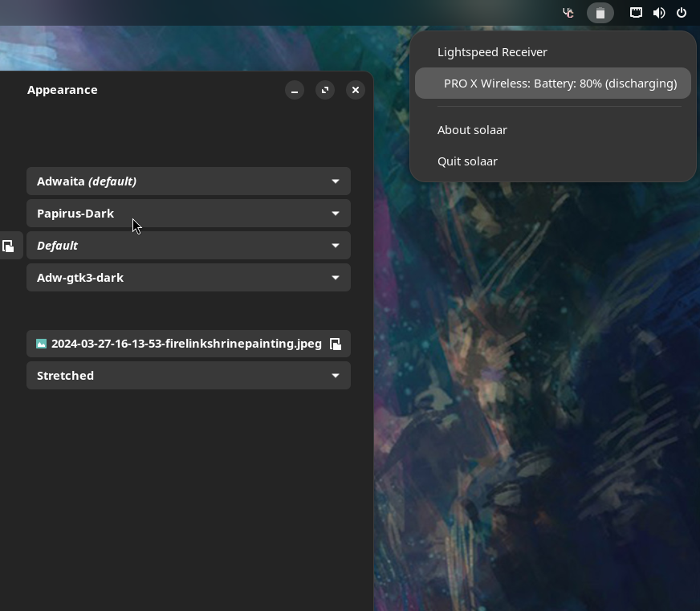Open the Adw-gtk3-dark theme dropdown
The width and height of the screenshot is (700, 611).
coord(189,278)
